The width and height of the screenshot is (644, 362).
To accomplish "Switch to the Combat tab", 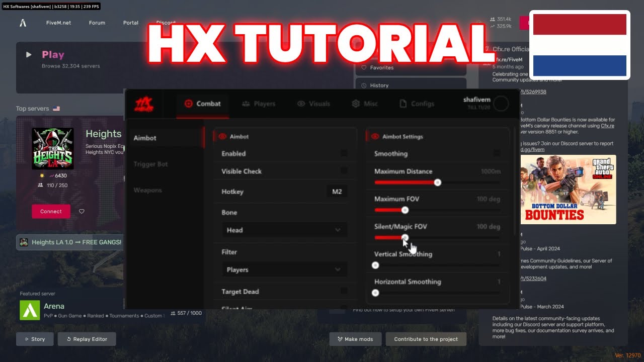I will 202,104.
